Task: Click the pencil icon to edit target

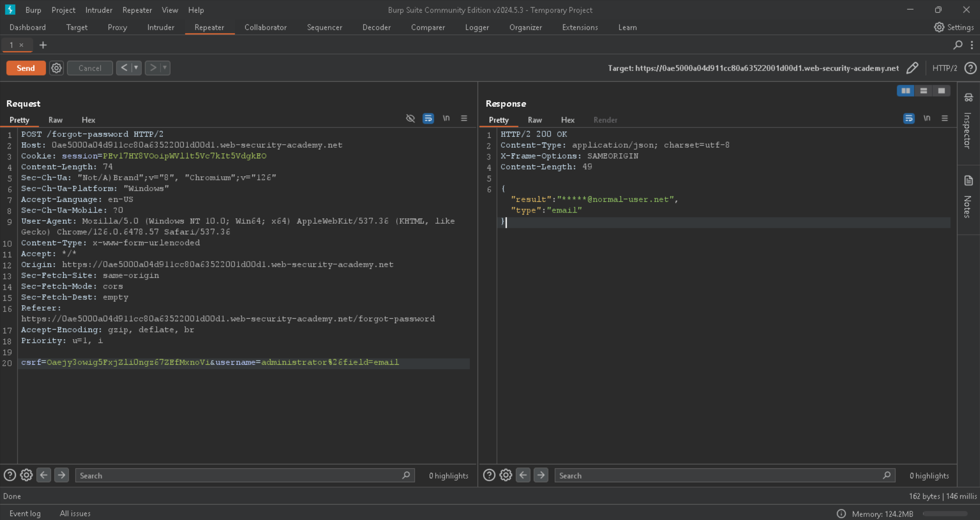Action: pyautogui.click(x=912, y=68)
